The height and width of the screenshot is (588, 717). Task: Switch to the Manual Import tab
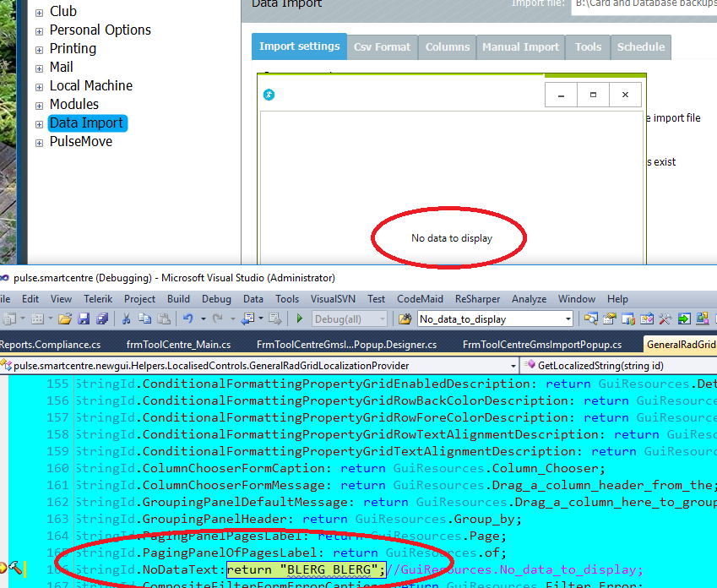[x=521, y=47]
